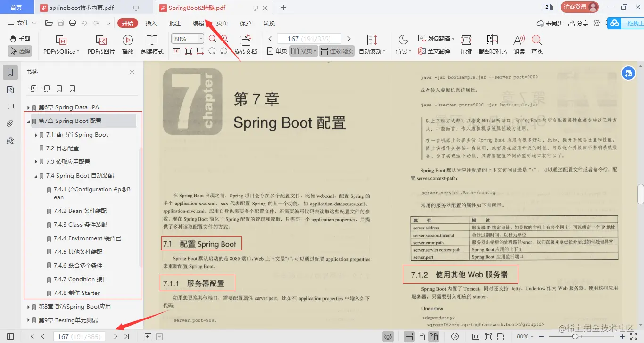Click the zoom in magnifier icon
Image resolution: width=644 pixels, height=343 pixels.
(224, 39)
